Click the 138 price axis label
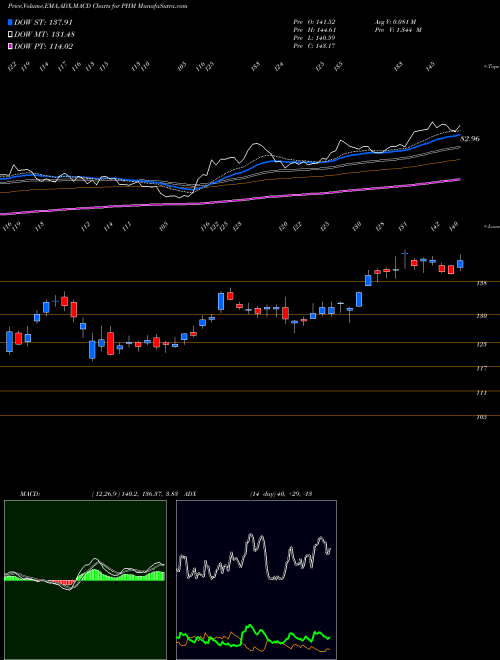Viewport: 500px width, 660px height. (x=481, y=283)
